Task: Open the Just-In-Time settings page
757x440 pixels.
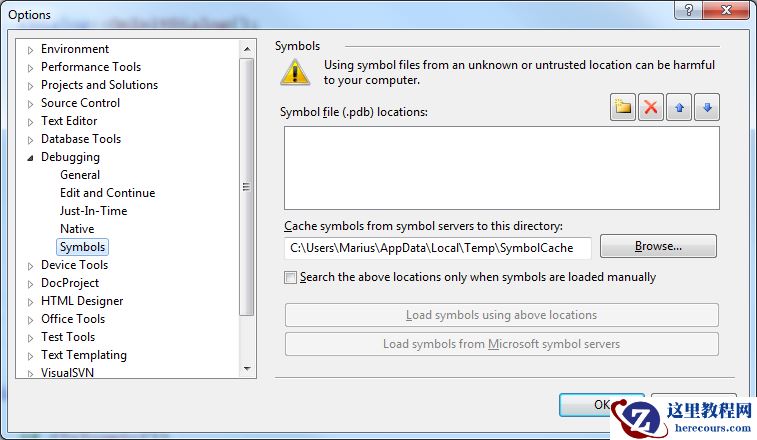Action: 93,211
